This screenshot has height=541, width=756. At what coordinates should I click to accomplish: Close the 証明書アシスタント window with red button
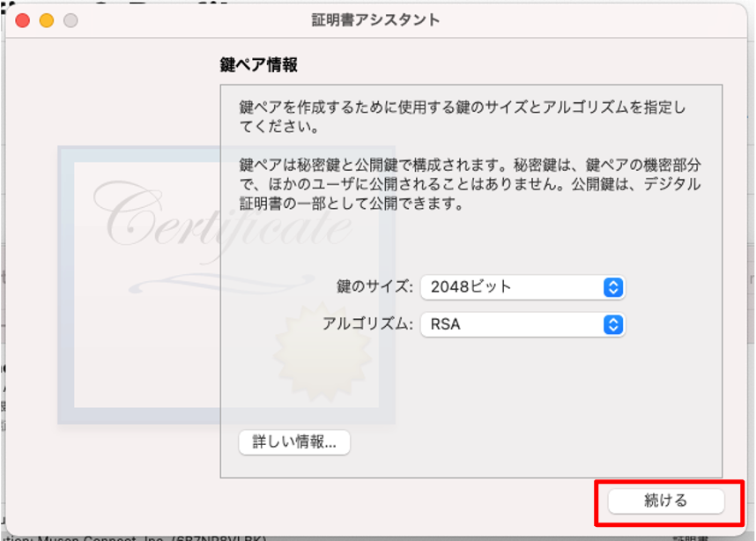point(23,20)
